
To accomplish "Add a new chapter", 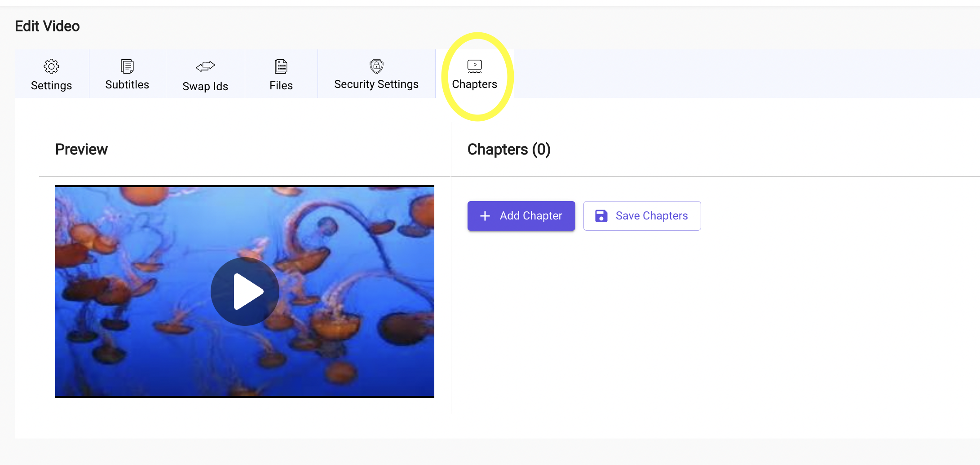I will (x=521, y=216).
